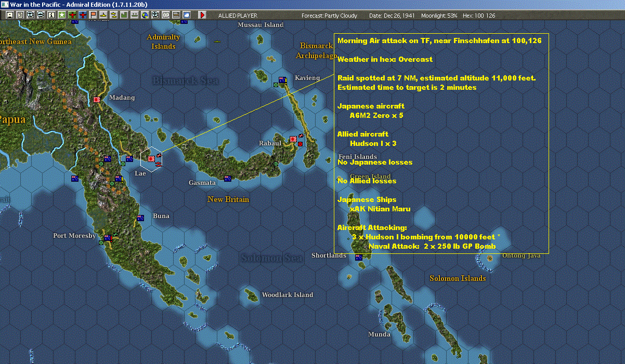Click the green X marker below Port Moresby flag
The height and width of the screenshot is (364, 625).
(101, 242)
